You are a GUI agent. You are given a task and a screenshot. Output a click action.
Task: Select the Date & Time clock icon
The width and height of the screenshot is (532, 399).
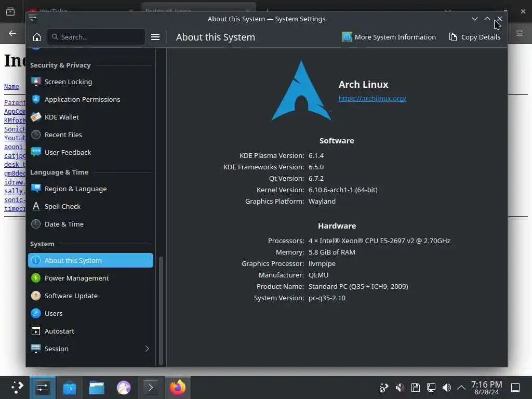36,224
